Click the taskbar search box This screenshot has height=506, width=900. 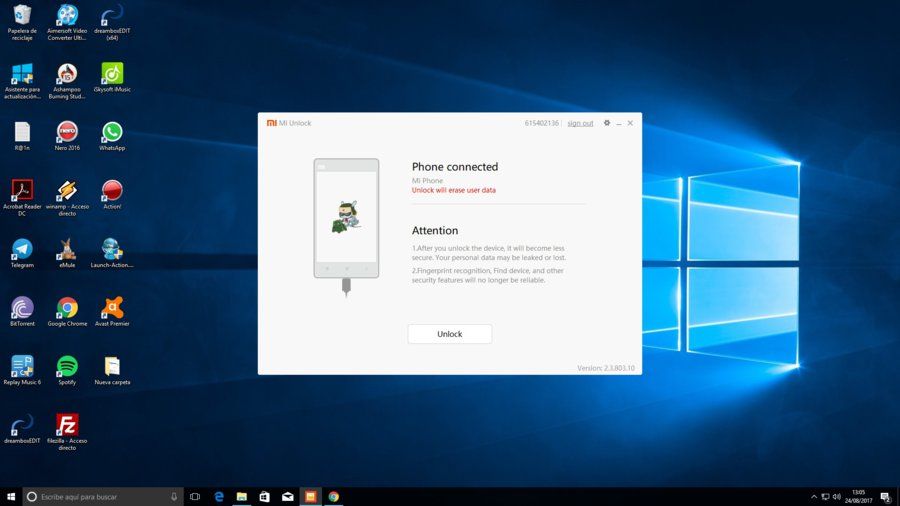coord(103,497)
